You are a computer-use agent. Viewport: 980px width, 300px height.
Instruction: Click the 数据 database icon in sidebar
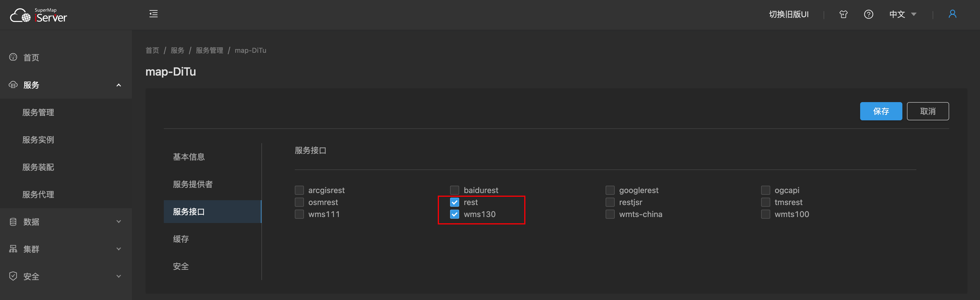13,222
